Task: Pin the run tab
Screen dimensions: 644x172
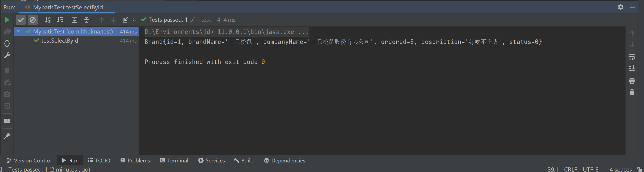Action: (x=7, y=136)
